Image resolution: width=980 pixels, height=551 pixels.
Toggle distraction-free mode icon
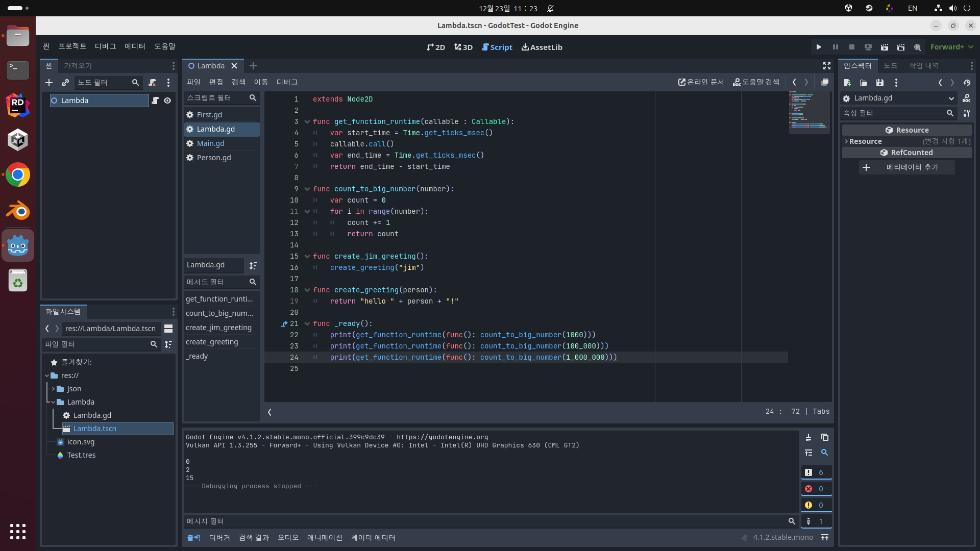827,66
